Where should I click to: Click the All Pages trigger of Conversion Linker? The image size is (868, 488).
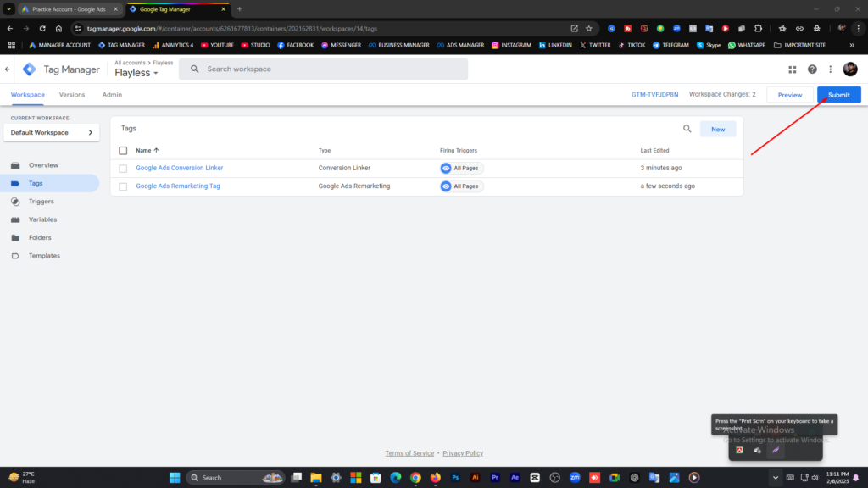pyautogui.click(x=461, y=169)
